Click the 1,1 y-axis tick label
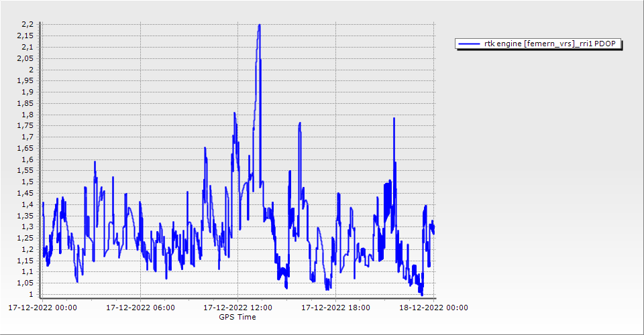Image resolution: width=644 pixels, height=335 pixels. pos(28,271)
